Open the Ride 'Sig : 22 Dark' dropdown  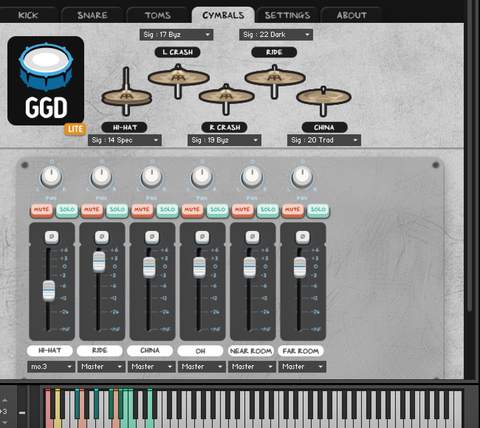(276, 35)
